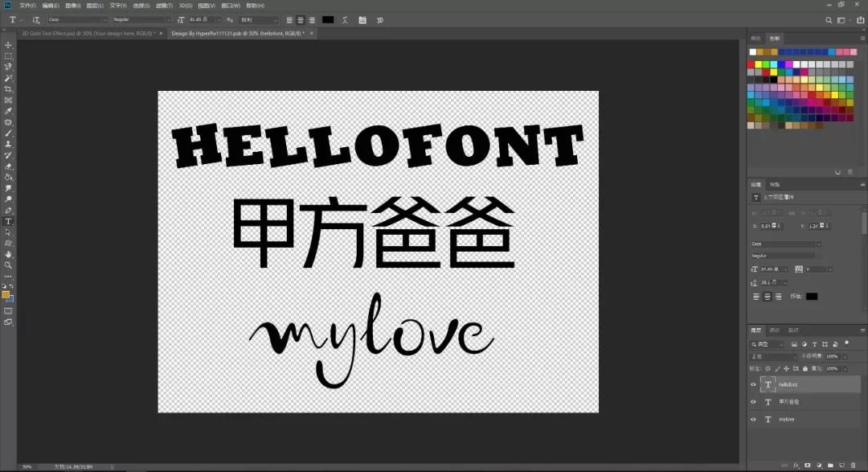
Task: Toggle the Character and Paragraph panels
Action: pyautogui.click(x=362, y=20)
